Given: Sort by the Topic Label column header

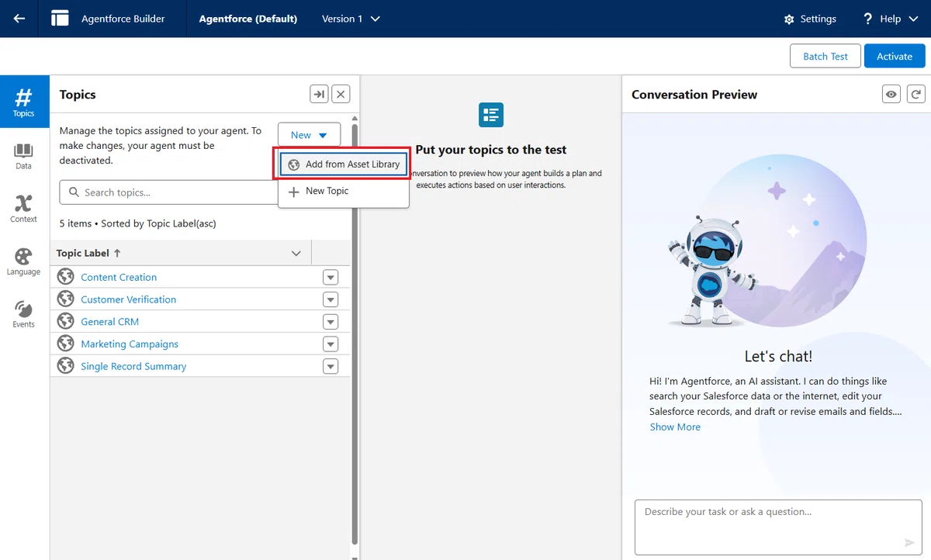Looking at the screenshot, I should [88, 253].
